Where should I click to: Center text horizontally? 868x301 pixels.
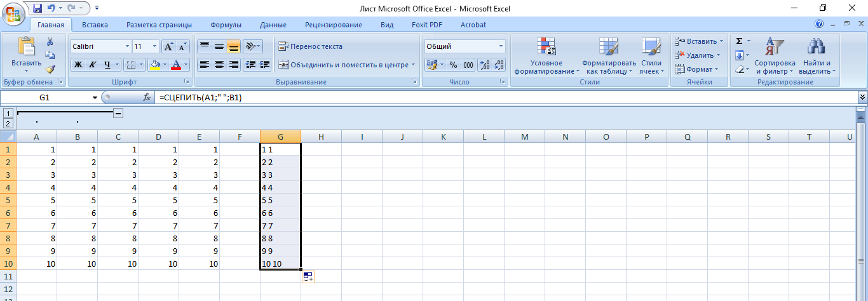(x=219, y=64)
